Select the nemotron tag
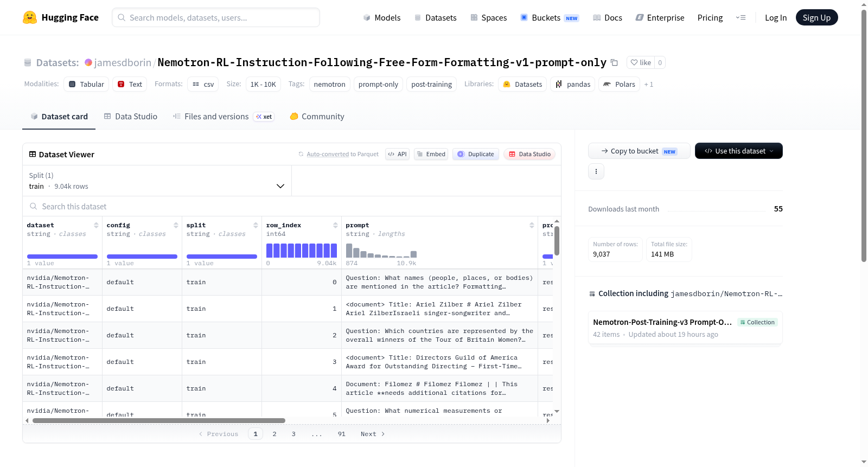868x467 pixels. click(x=329, y=84)
